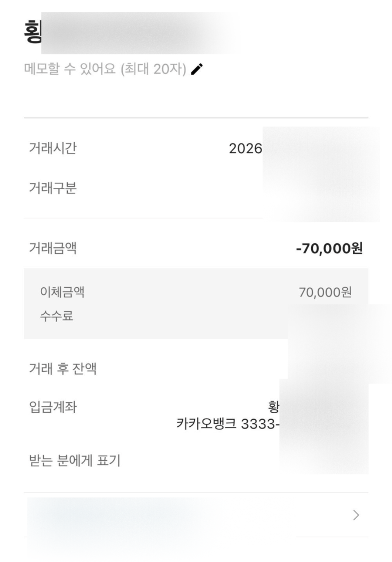This screenshot has width=392, height=562.
Task: Select the recipient name heading starting with 황
Action: tap(33, 33)
